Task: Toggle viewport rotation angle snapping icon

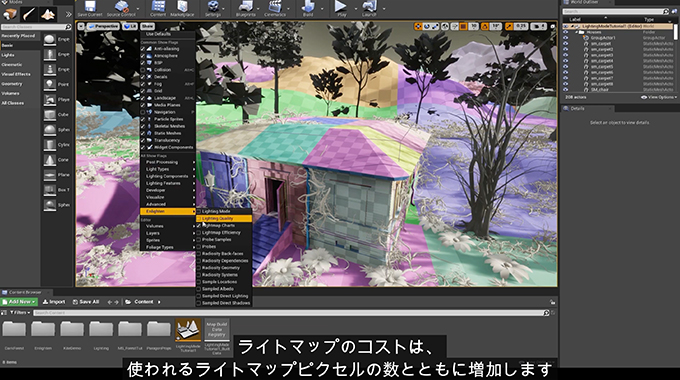Action: (x=485, y=26)
